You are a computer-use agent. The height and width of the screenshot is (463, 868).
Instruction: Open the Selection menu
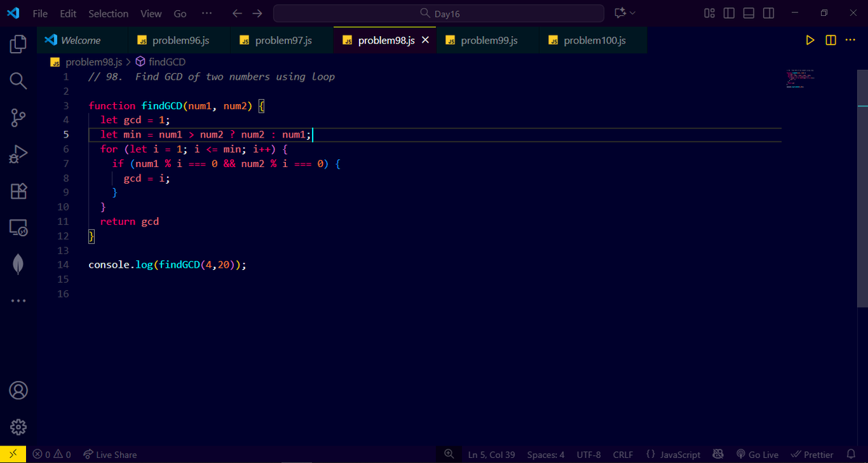109,13
